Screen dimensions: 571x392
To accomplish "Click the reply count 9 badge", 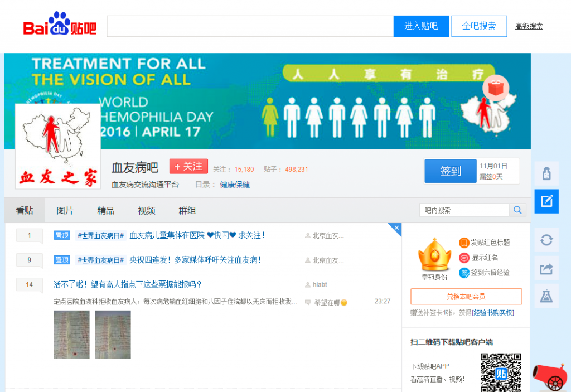I will click(x=30, y=260).
